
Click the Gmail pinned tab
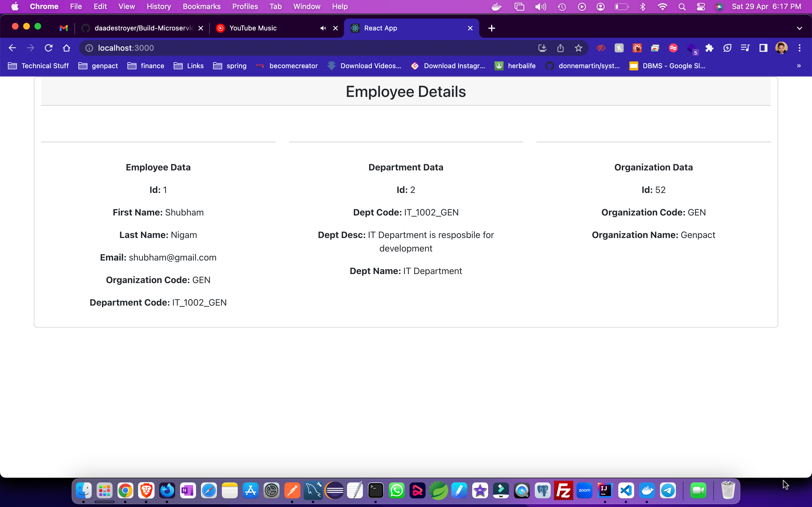point(63,28)
